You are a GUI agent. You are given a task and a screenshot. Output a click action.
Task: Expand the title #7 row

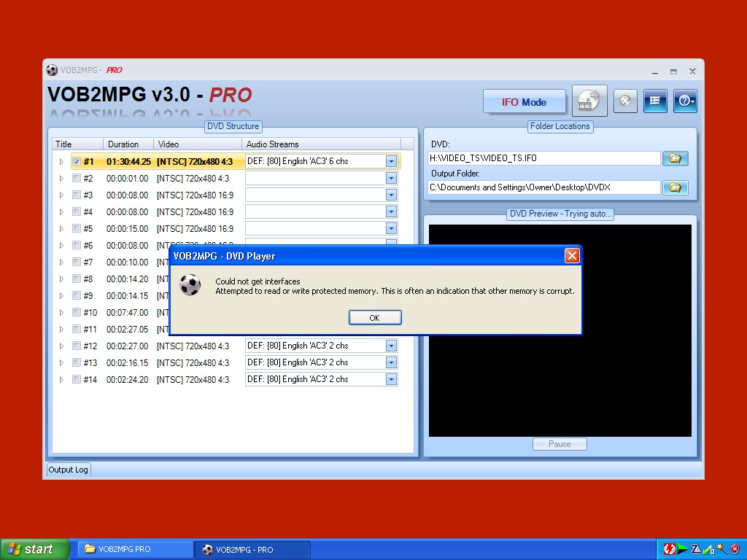pos(61,262)
